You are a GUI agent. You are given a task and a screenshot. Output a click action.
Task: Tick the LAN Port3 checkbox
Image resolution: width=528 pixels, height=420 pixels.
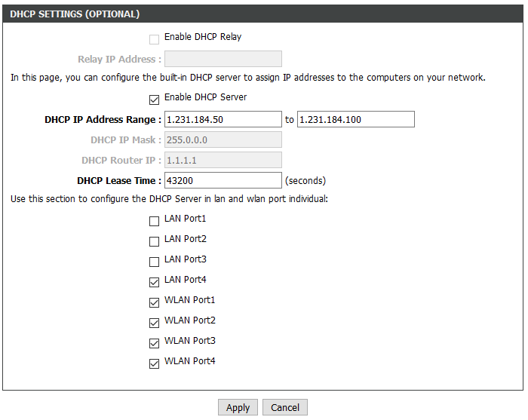coord(155,262)
